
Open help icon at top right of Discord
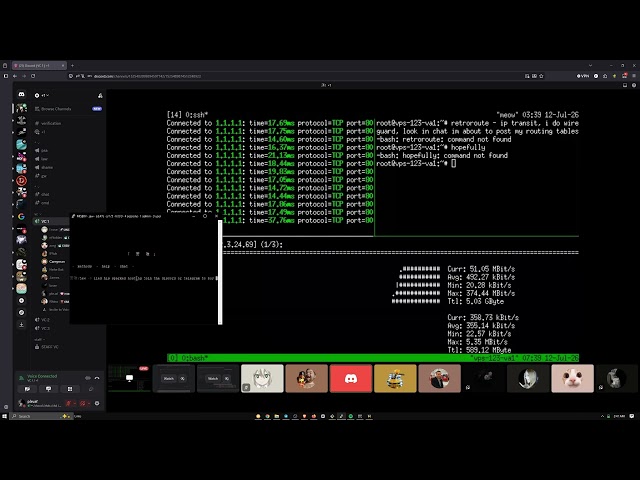(633, 85)
